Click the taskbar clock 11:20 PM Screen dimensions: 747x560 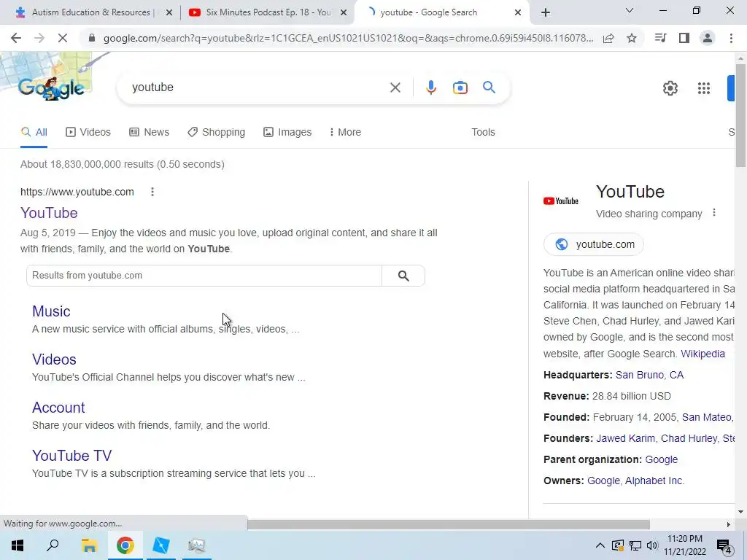click(684, 539)
